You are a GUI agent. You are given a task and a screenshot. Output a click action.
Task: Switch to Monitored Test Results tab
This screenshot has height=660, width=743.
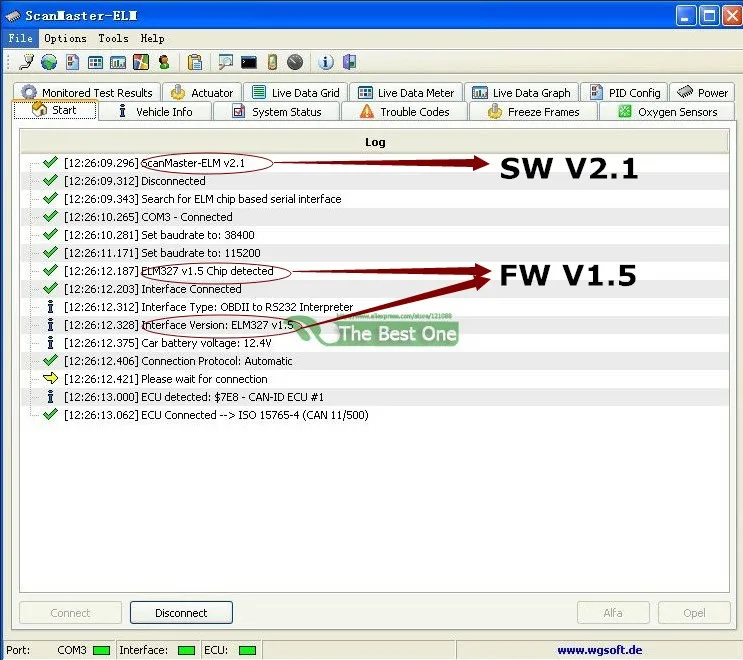tap(87, 92)
